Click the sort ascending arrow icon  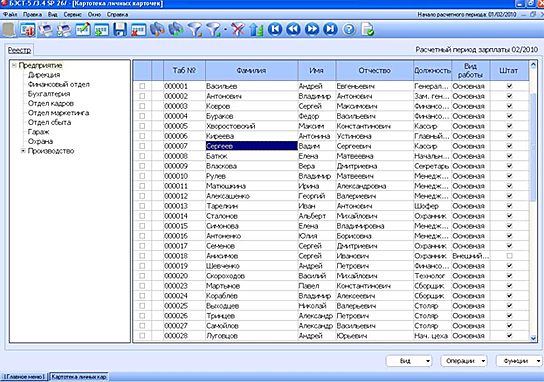[256, 29]
